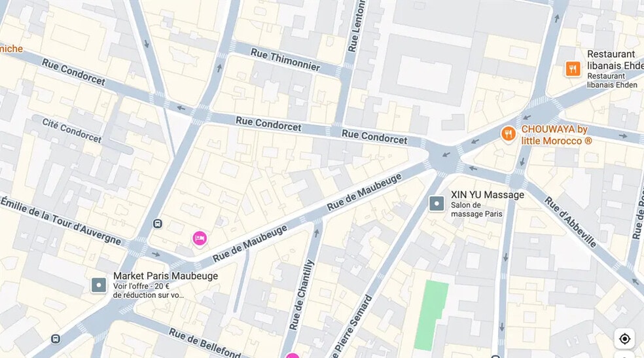Select the Restaurant libanais Ehden title text
This screenshot has height=358, width=644.
[x=615, y=60]
